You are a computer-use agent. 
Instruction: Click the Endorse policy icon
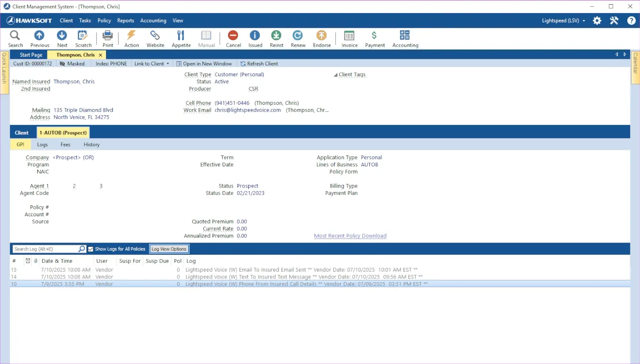pyautogui.click(x=321, y=38)
